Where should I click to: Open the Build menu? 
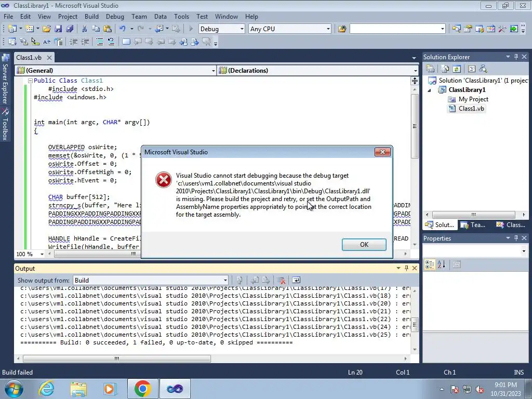point(91,16)
